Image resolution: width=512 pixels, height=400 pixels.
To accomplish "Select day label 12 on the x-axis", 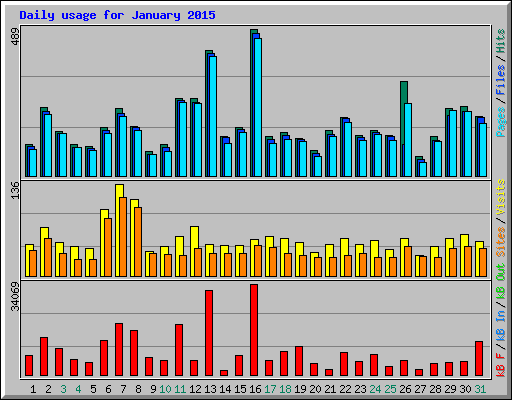I will 195,389.
